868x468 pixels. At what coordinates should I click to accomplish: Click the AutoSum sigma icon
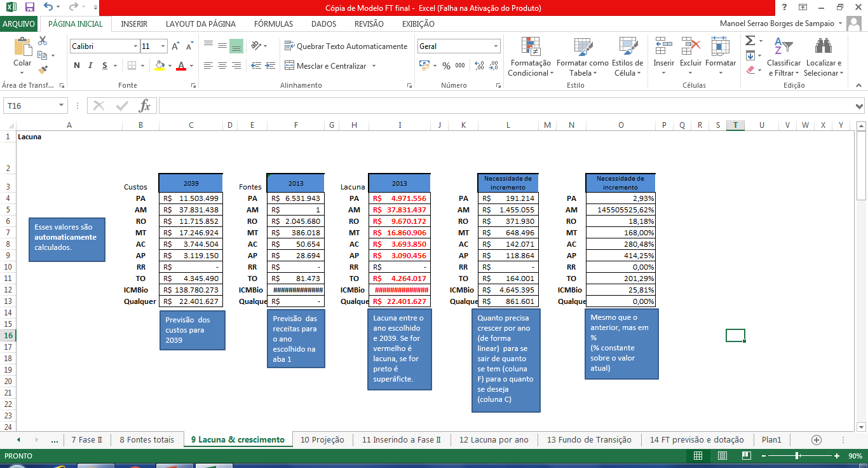click(750, 41)
